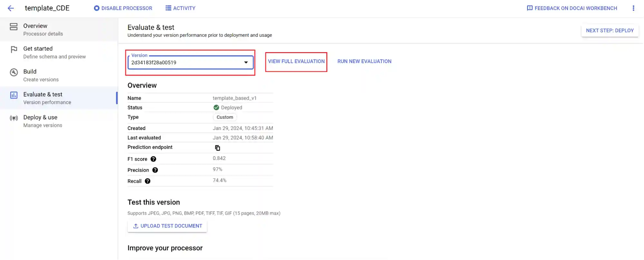This screenshot has height=260, width=644.
Task: Open the Activity log
Action: (180, 8)
